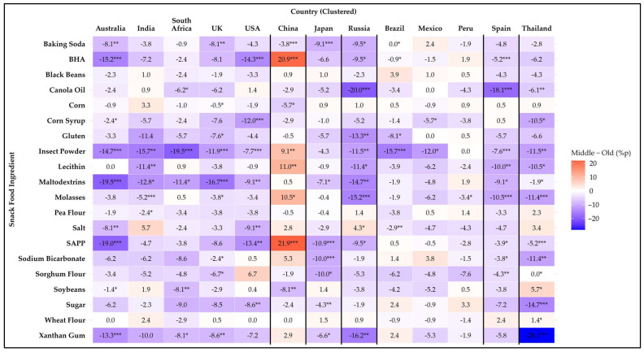This screenshot has height=352, width=644.
Task: Select the South Africa column header
Action: pyautogui.click(x=181, y=24)
